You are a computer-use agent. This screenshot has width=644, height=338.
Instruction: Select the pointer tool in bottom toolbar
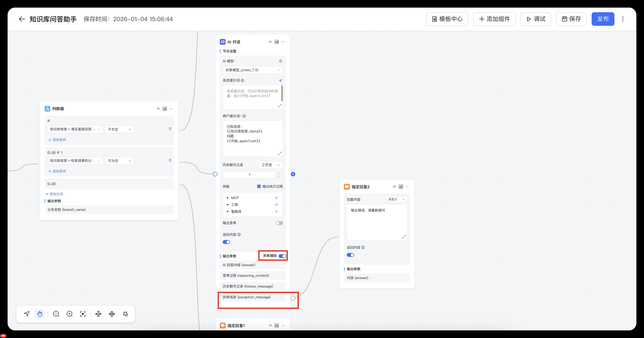pyautogui.click(x=27, y=314)
